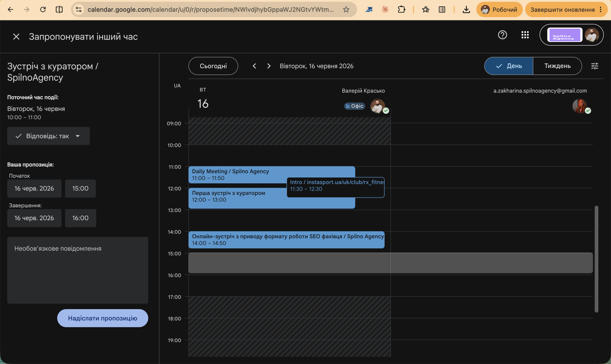Screen dimensions: 611x364
Task: Reload the calendar page
Action: [43, 10]
